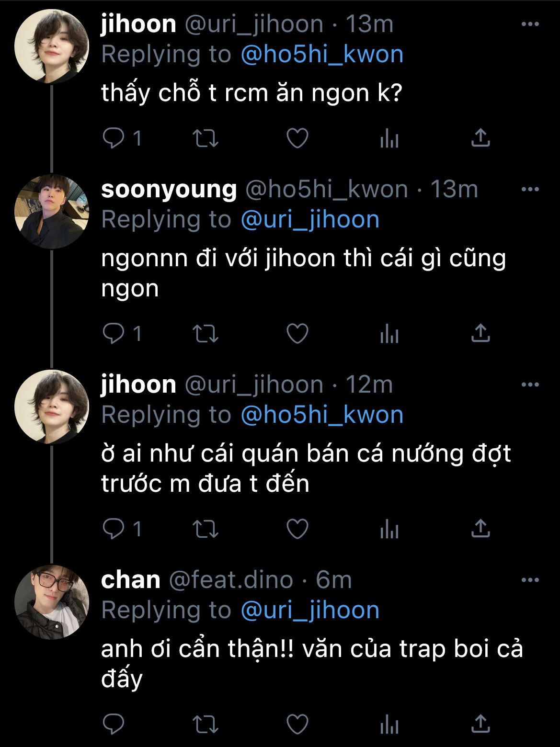Open more options on soonyoung's tweet

pos(530,190)
